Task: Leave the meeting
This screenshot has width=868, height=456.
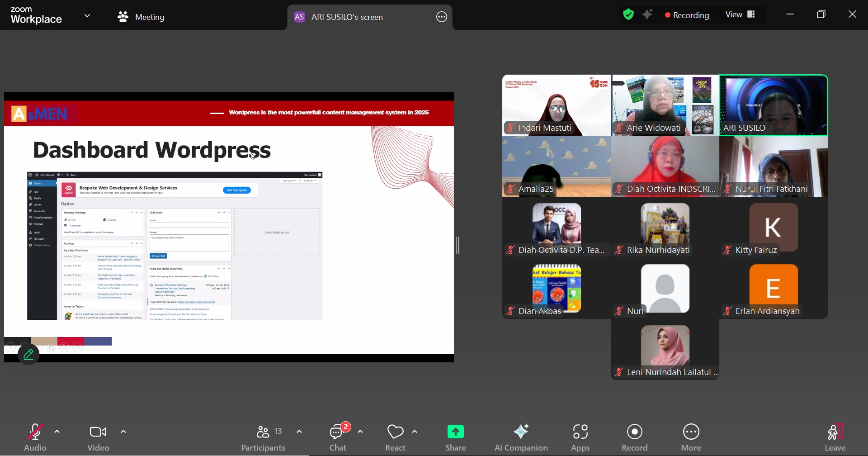Action: tap(835, 437)
